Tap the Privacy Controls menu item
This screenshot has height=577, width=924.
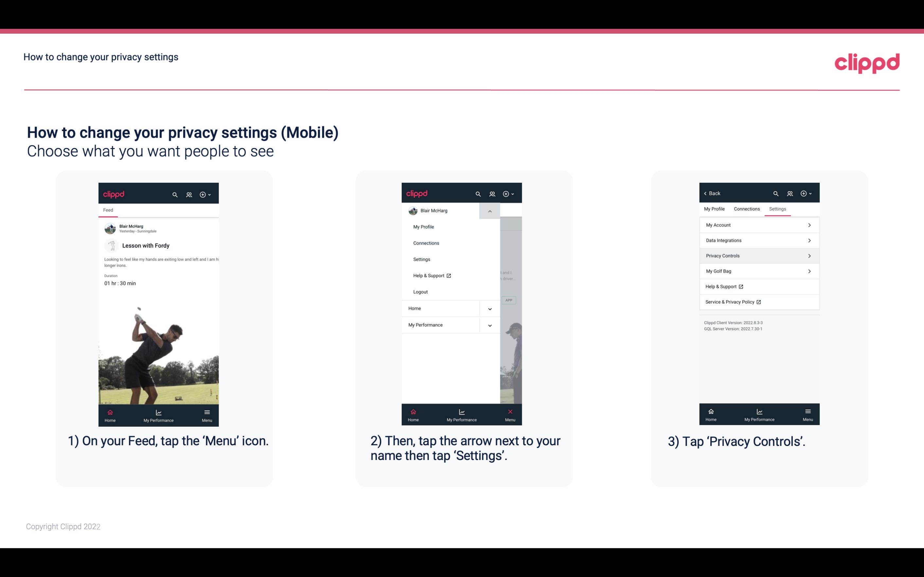pyautogui.click(x=758, y=255)
